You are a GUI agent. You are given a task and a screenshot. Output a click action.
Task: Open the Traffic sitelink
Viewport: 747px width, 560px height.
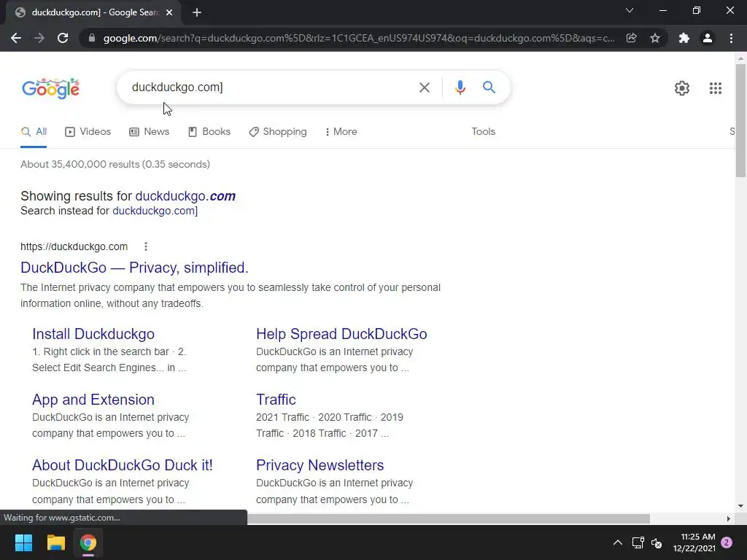pyautogui.click(x=276, y=400)
